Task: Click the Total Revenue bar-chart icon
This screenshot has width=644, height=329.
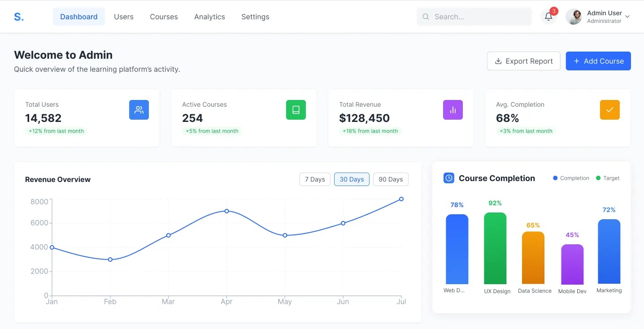Action: pyautogui.click(x=453, y=110)
